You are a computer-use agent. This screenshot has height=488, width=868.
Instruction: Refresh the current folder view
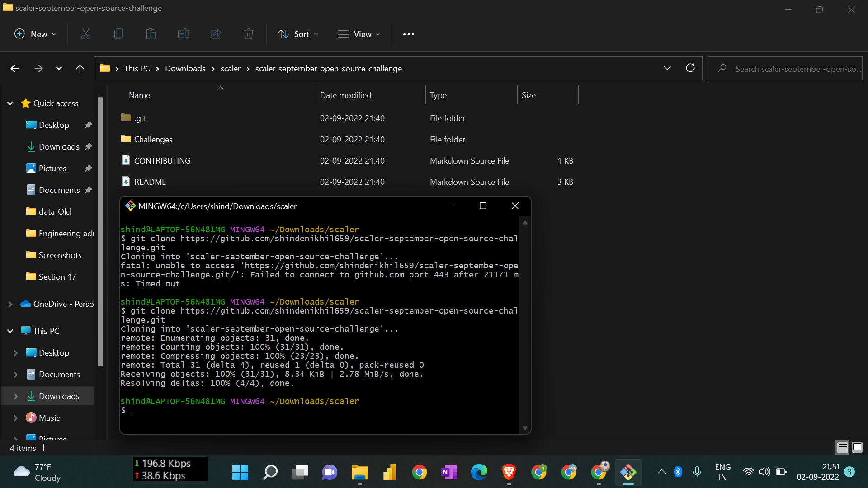point(690,68)
